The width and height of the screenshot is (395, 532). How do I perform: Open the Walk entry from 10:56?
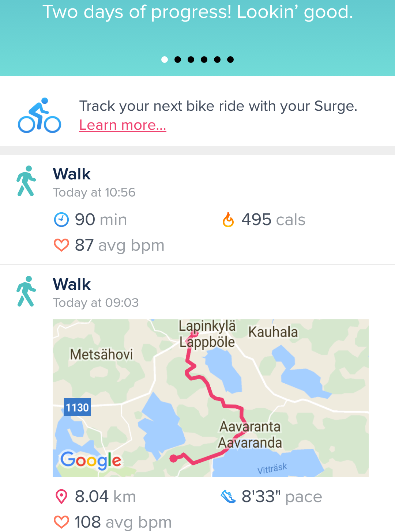[72, 174]
